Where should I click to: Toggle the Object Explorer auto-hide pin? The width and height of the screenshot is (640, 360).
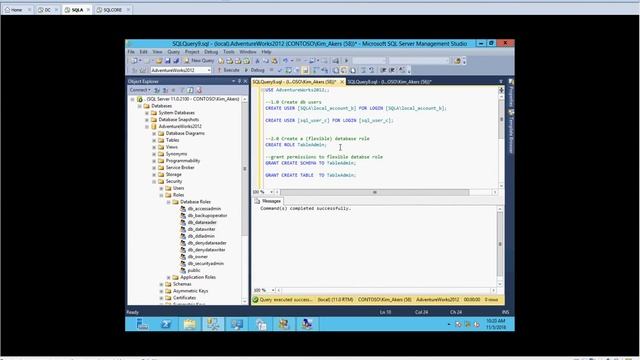(x=239, y=82)
